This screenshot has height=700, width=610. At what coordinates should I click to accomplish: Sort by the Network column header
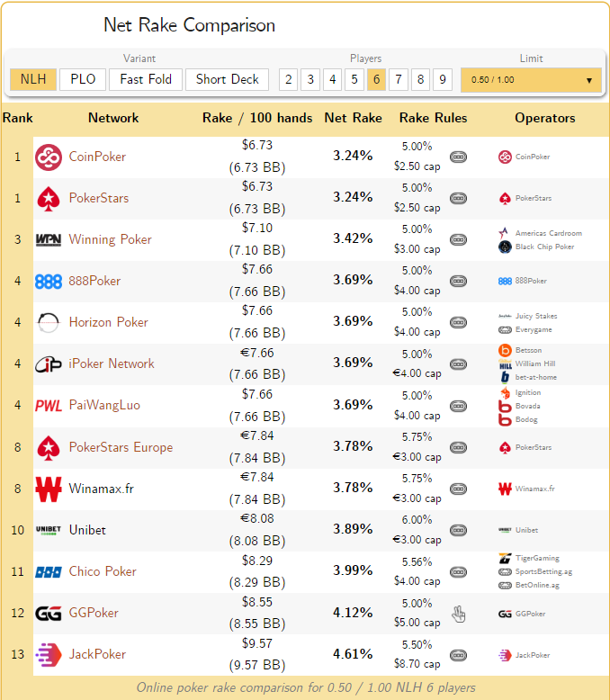click(x=113, y=118)
